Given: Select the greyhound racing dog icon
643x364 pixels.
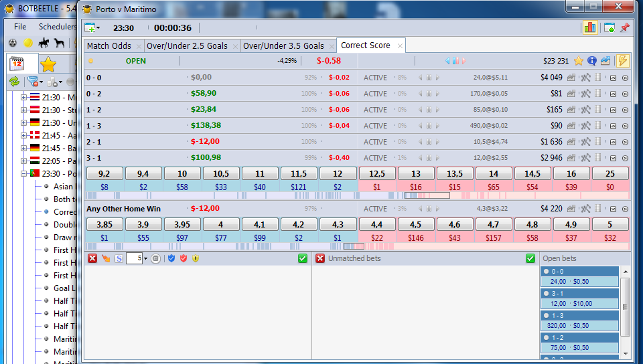Looking at the screenshot, I should [59, 43].
